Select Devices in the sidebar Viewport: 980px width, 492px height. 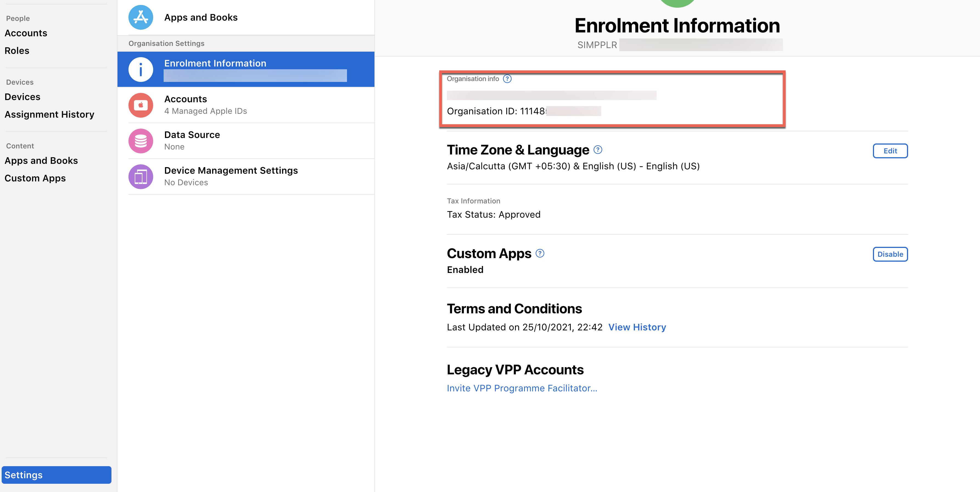22,96
